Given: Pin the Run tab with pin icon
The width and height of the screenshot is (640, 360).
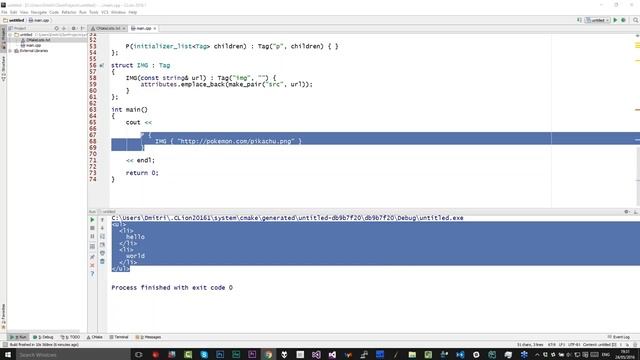Looking at the screenshot, I should (92, 257).
